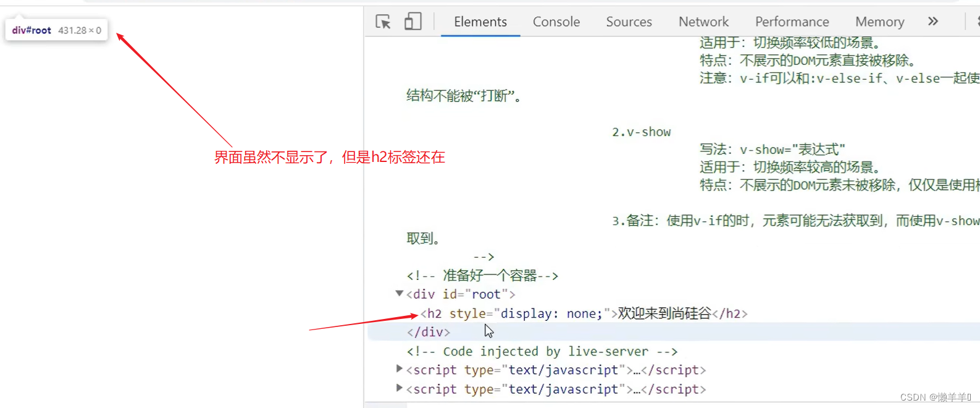Select the closing </div> line
Viewport: 980px width, 408px height.
point(429,332)
